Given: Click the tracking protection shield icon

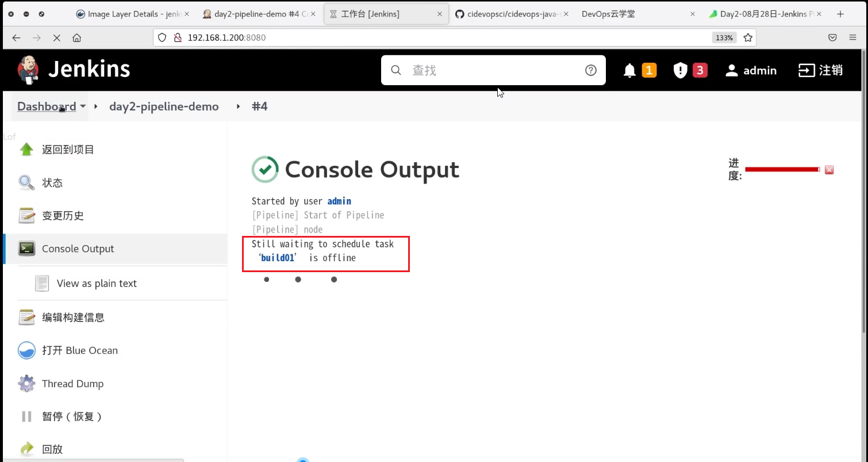Looking at the screenshot, I should point(162,37).
